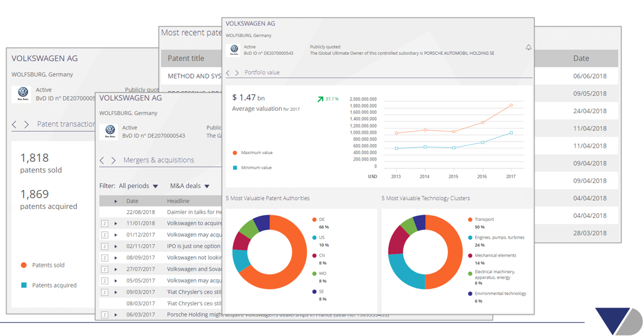Click Volkswagen to acquire headline
The height and width of the screenshot is (336, 644).
coord(194,223)
